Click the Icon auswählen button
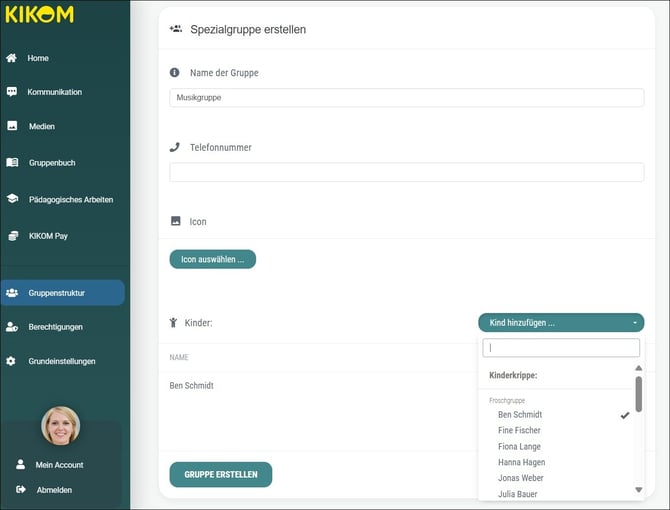670x510 pixels. click(x=212, y=259)
